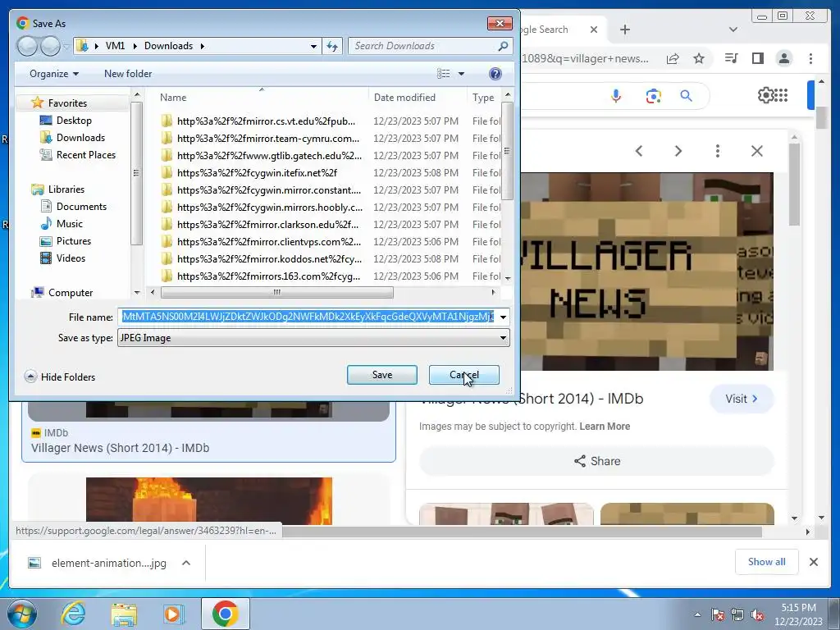The height and width of the screenshot is (630, 840).
Task: Expand the address path history dropdown
Action: pyautogui.click(x=313, y=46)
